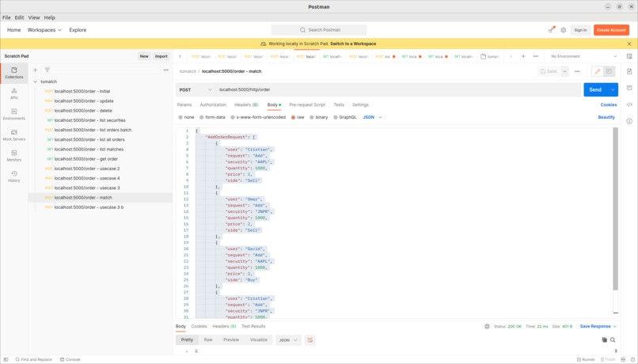Click the Import button in Scratch Pad
This screenshot has width=638, height=364.
[161, 56]
